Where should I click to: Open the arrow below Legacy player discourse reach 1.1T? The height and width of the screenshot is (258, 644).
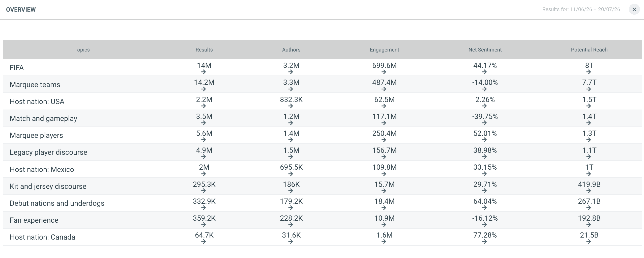pos(589,157)
